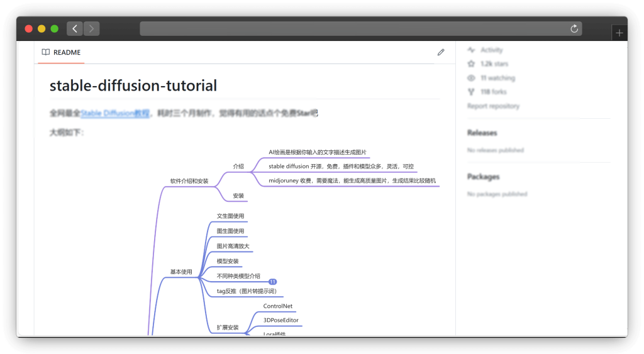Screen dimensions: 644x354
Task: Click the node starting with midjoruney 收费
Action: tap(352, 180)
